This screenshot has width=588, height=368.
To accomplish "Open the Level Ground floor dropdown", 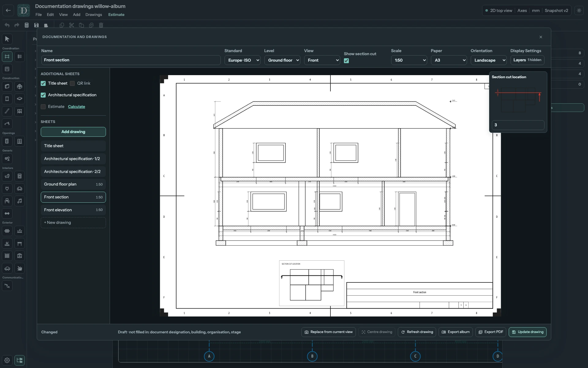I will pos(282,60).
